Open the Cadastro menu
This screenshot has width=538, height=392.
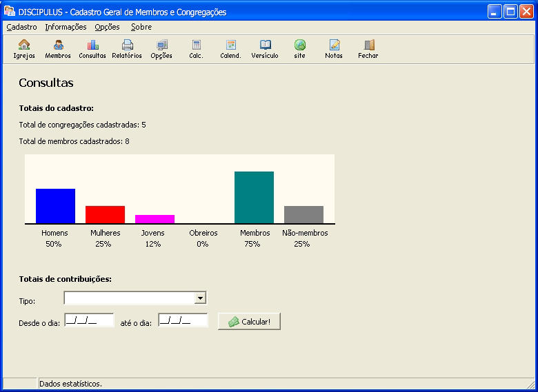coord(21,27)
